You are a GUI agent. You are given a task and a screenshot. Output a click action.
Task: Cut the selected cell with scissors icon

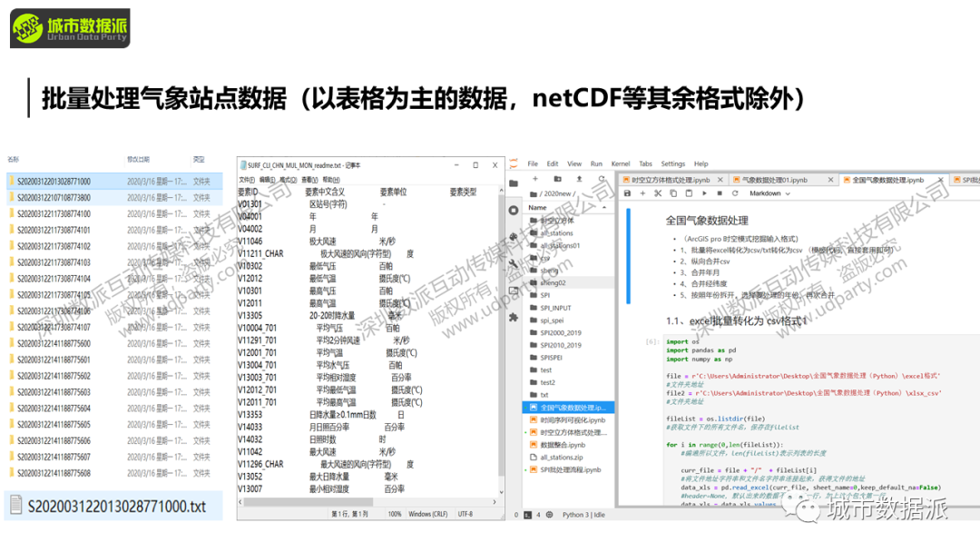coord(658,193)
